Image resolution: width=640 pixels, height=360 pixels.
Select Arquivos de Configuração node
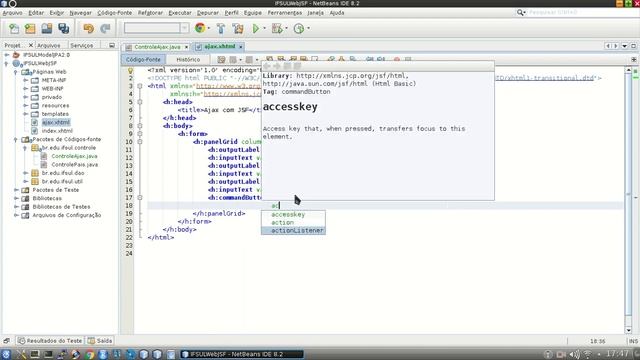point(67,215)
